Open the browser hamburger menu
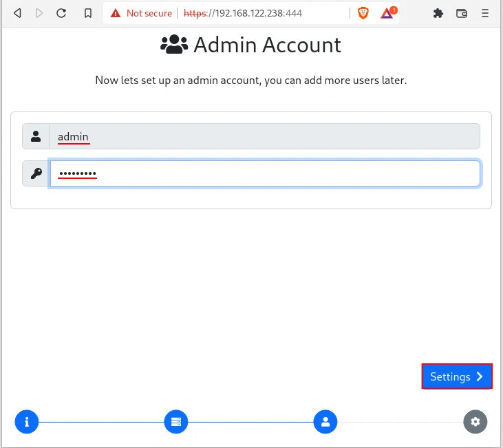This screenshot has width=503, height=448. (486, 13)
